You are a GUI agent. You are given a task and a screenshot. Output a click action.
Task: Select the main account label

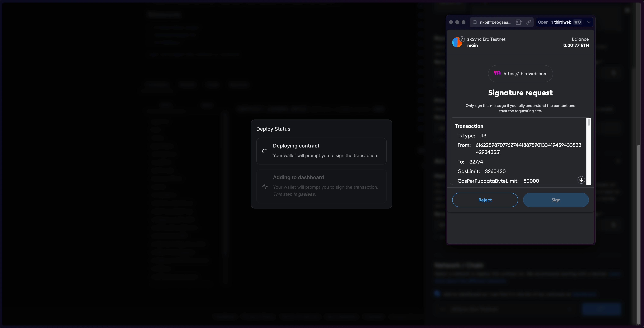point(473,45)
